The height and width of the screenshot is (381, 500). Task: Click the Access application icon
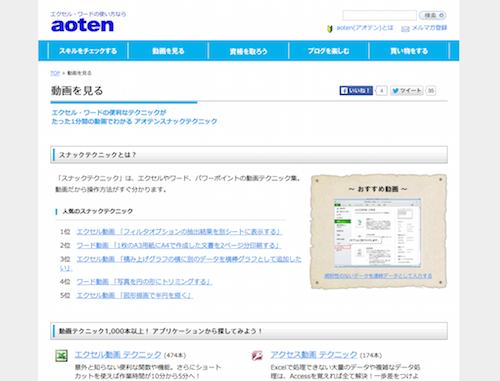click(x=257, y=356)
